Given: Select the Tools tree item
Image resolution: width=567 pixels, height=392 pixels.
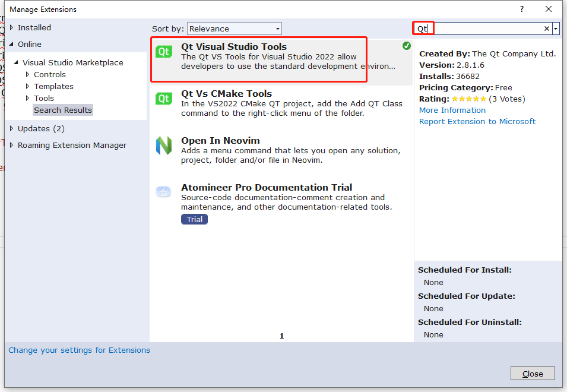Looking at the screenshot, I should [x=44, y=99].
